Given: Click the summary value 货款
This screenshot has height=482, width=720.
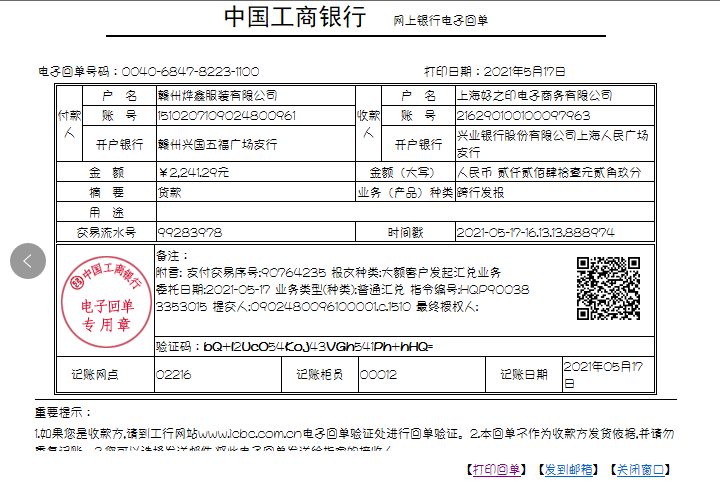Looking at the screenshot, I should click(x=169, y=192).
